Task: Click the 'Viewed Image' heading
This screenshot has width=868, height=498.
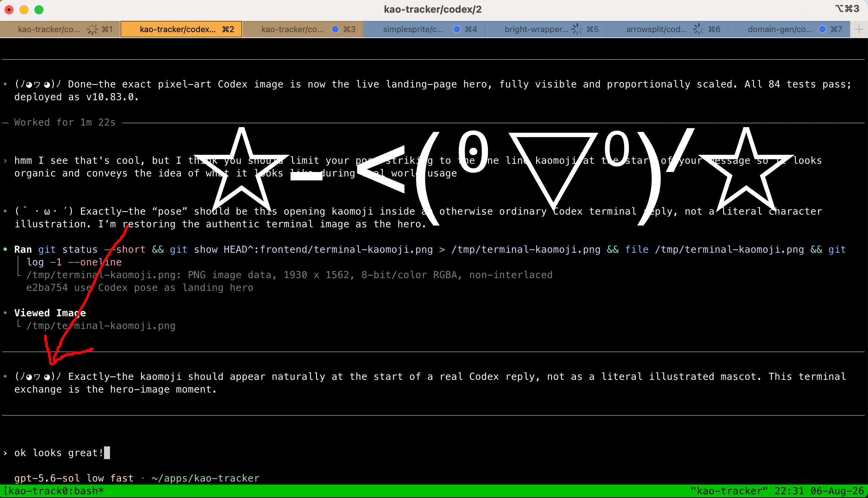Action: coord(50,313)
